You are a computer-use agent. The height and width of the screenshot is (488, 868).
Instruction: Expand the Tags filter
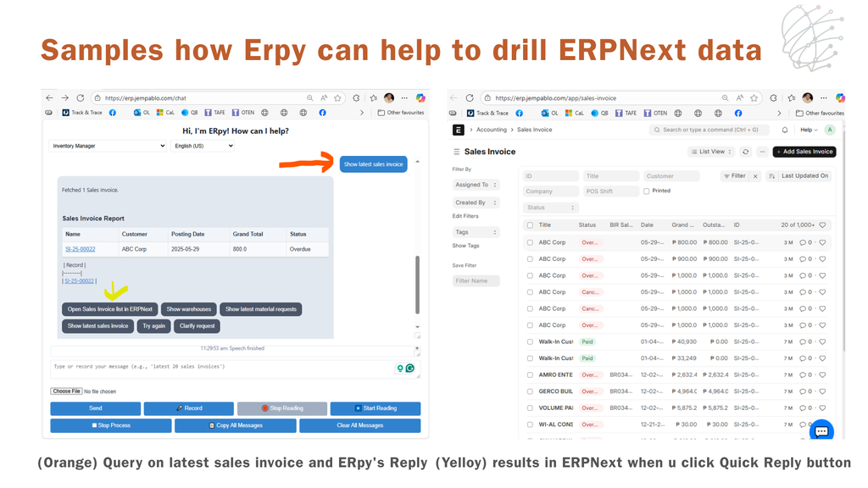[x=476, y=232]
